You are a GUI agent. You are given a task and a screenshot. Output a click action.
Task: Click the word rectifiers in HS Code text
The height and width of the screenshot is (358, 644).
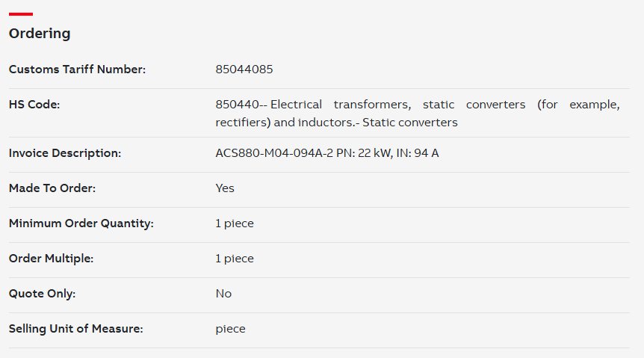coord(241,123)
